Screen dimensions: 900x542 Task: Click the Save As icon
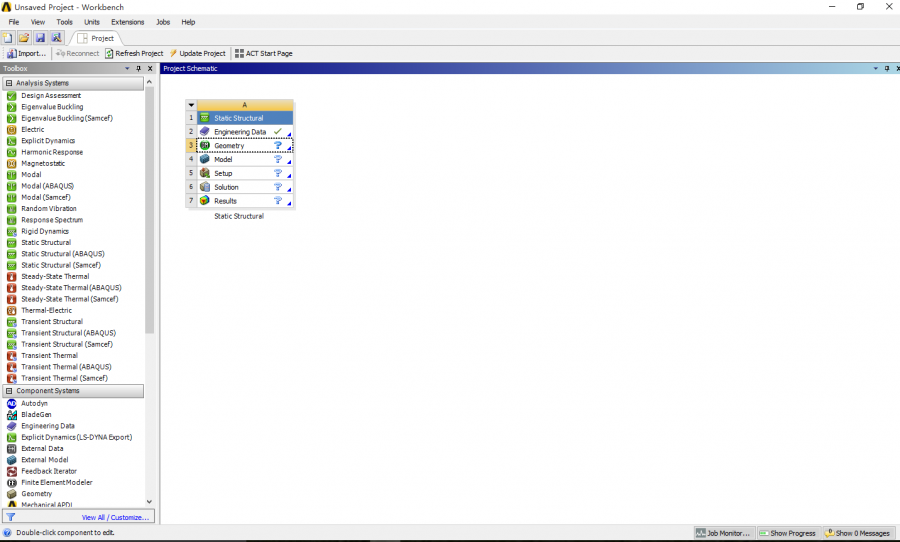point(56,38)
